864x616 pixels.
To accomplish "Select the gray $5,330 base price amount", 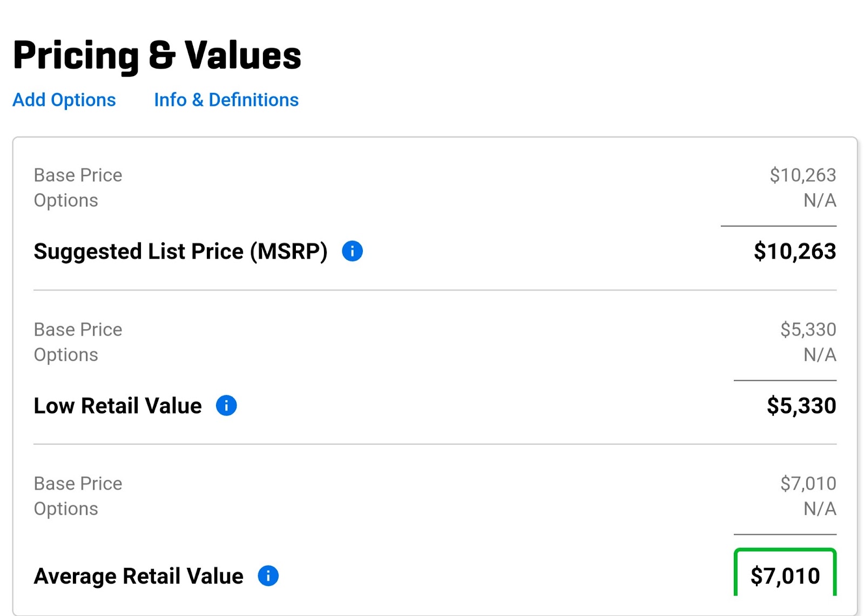I will click(x=808, y=329).
